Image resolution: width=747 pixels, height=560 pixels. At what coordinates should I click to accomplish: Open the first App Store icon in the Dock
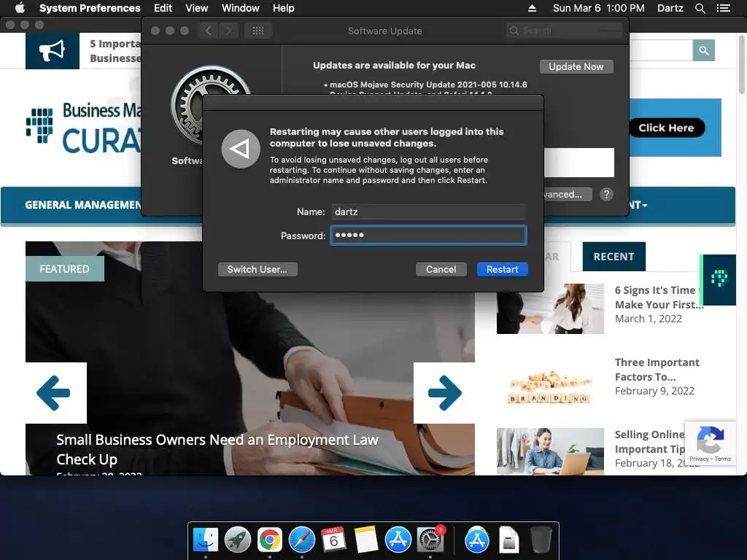point(398,540)
